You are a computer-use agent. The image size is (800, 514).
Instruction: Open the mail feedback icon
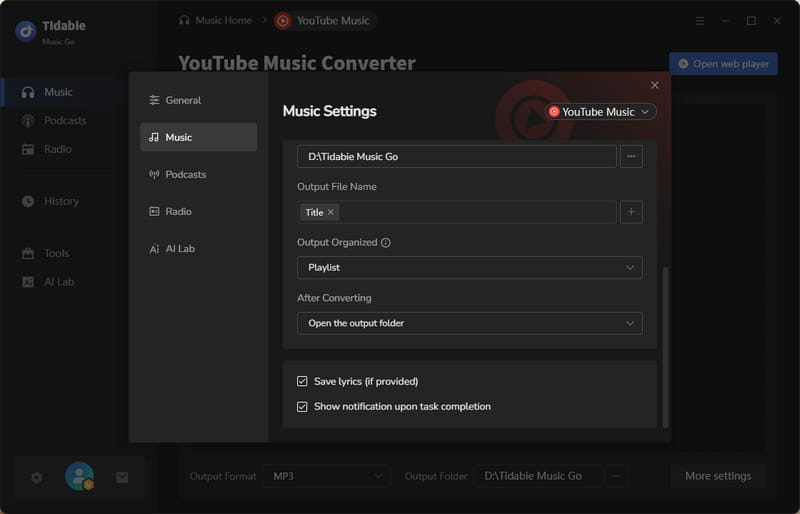click(x=122, y=477)
